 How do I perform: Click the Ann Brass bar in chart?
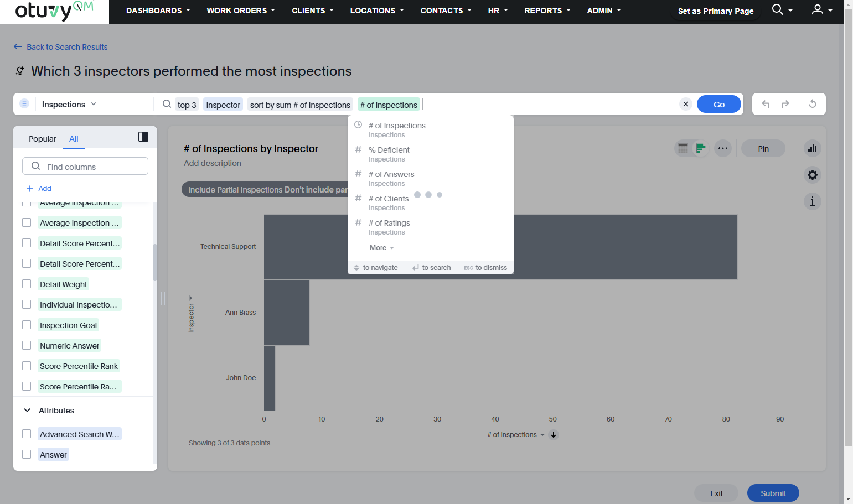(287, 313)
